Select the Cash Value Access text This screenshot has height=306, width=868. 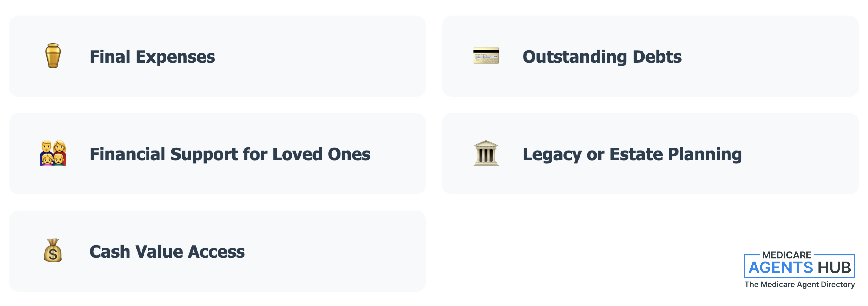pyautogui.click(x=167, y=251)
